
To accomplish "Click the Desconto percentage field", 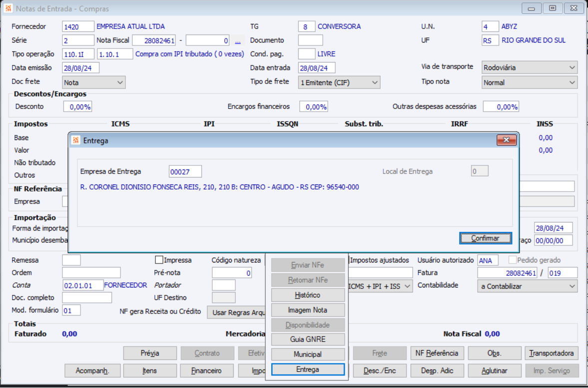I will coord(77,106).
